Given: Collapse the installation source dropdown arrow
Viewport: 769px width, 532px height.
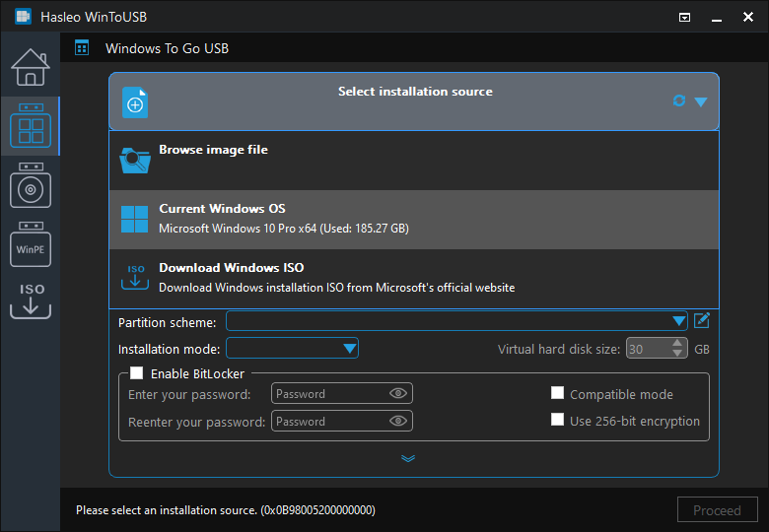Looking at the screenshot, I should coord(701,101).
